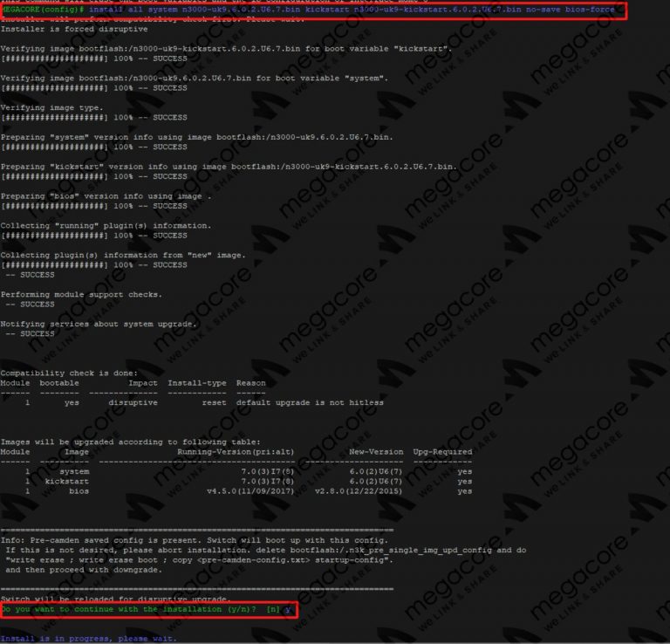Click the 'Upg-Required' column header

point(442,452)
